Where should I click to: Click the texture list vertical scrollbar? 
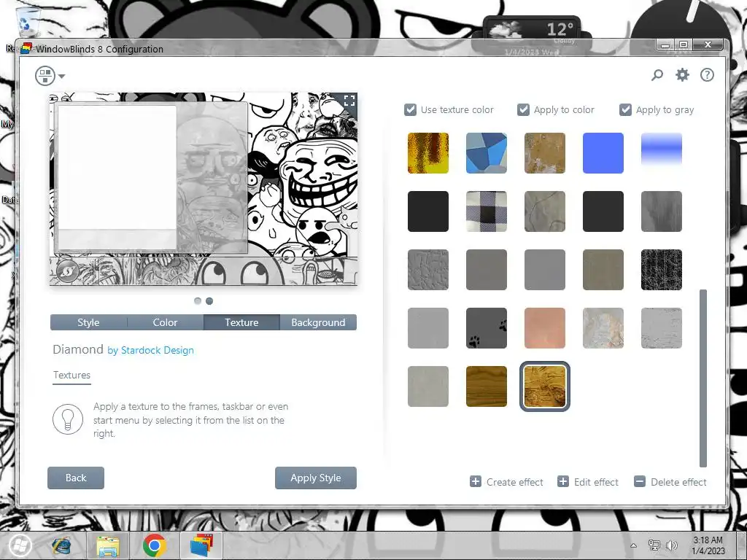[703, 378]
